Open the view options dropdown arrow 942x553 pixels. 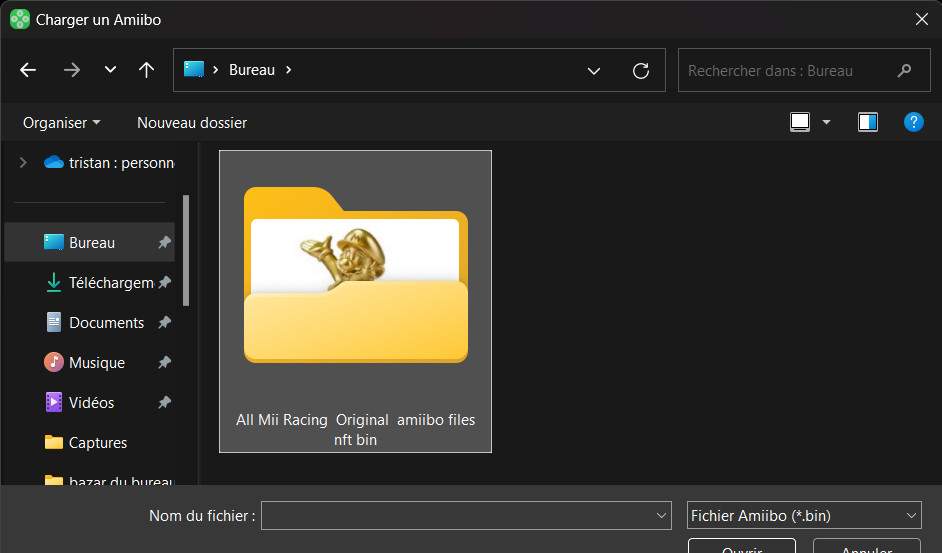[826, 122]
